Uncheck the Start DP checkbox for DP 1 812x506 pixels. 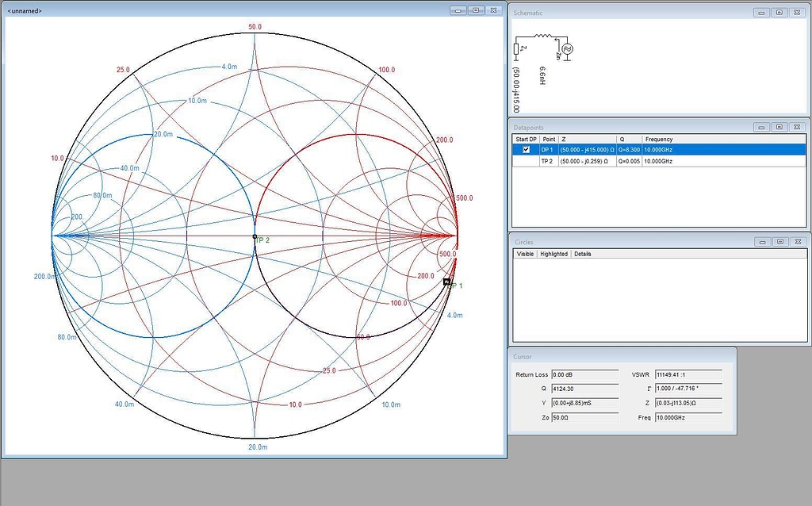click(x=526, y=150)
